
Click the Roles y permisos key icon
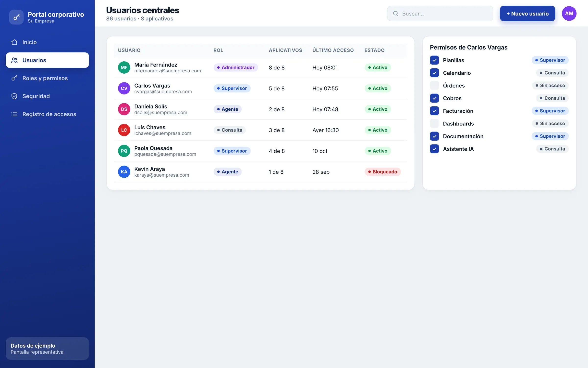[14, 78]
